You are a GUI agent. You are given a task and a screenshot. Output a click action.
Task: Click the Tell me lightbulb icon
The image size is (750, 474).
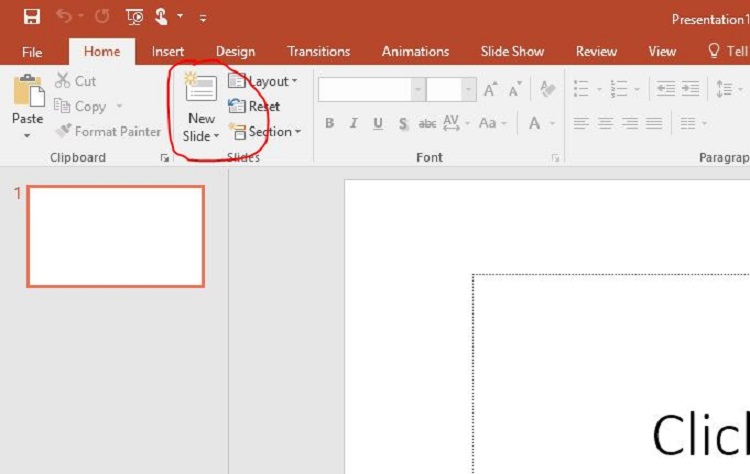[x=713, y=51]
